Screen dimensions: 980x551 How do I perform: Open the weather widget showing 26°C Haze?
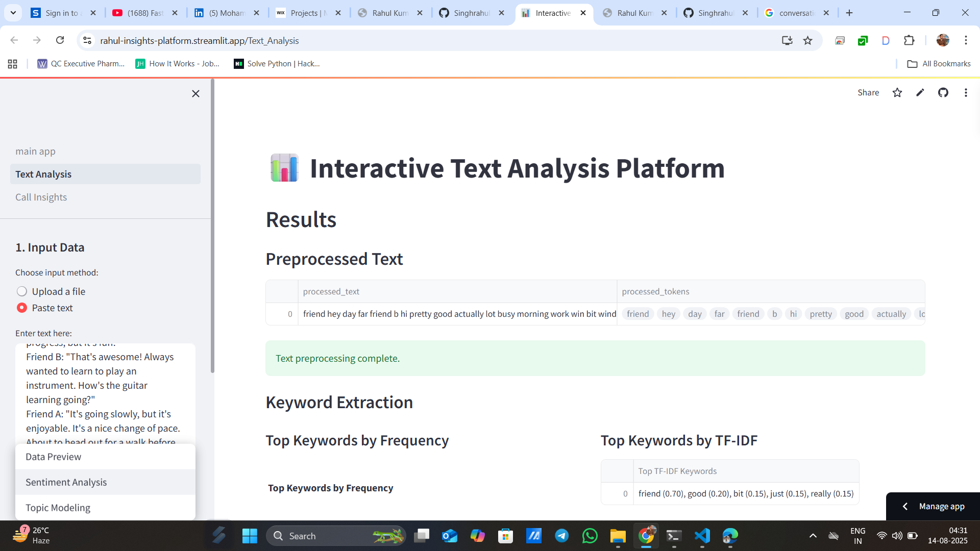[x=31, y=536]
